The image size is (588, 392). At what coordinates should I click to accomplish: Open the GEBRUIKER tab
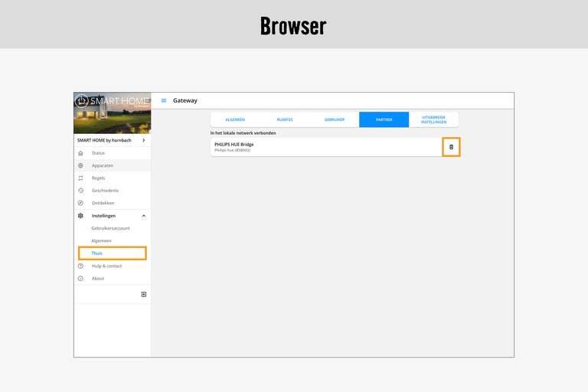click(334, 119)
